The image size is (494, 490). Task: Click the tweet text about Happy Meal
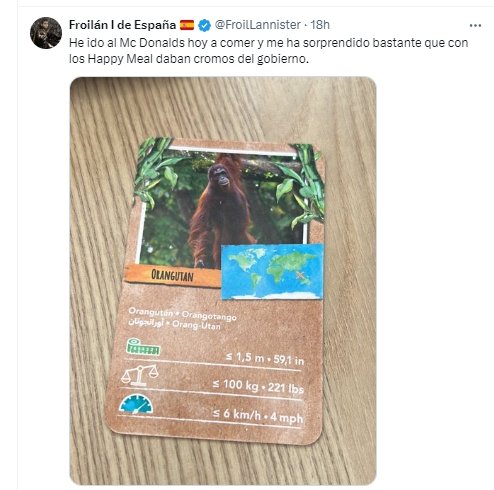pos(268,51)
